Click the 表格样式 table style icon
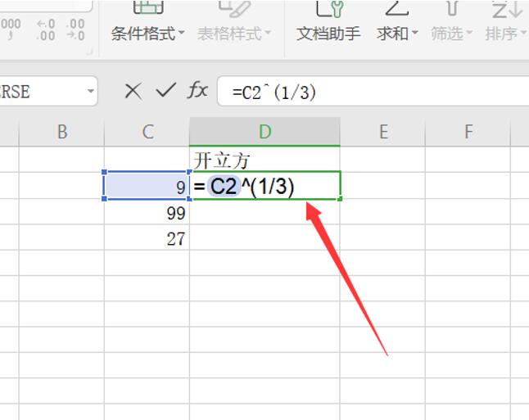Screen dimensions: 529x420 coord(234,8)
